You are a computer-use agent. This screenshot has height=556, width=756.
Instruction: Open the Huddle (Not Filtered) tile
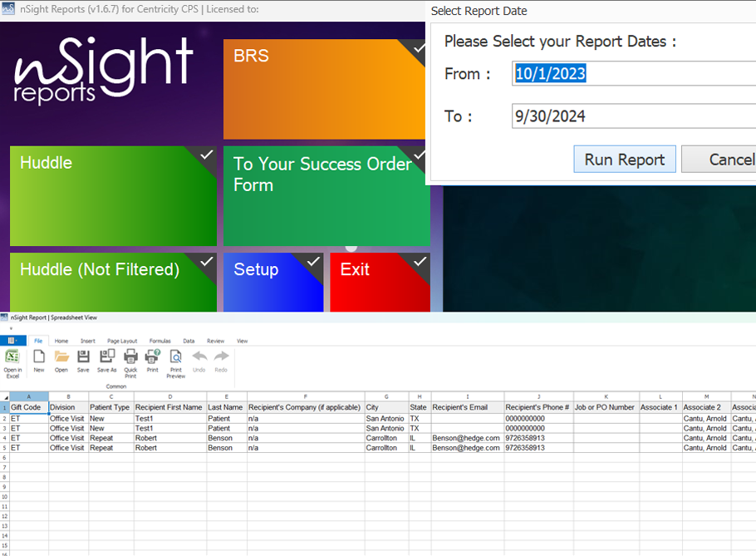coord(113,282)
